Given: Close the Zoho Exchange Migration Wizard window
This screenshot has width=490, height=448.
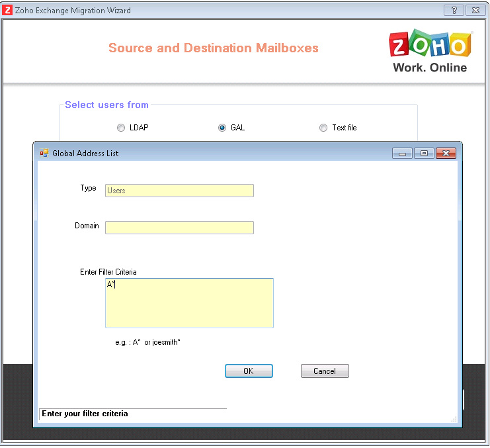Looking at the screenshot, I should coord(475,11).
